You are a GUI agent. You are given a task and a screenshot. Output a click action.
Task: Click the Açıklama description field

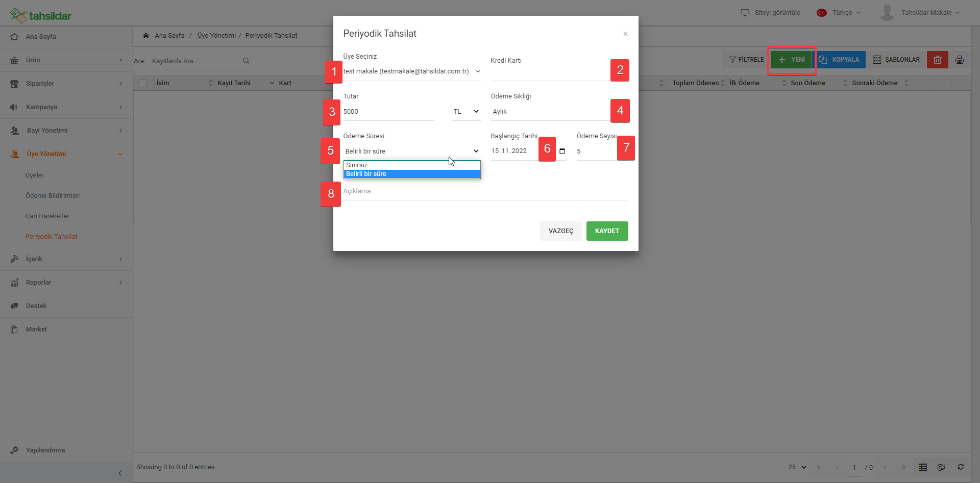(x=485, y=191)
